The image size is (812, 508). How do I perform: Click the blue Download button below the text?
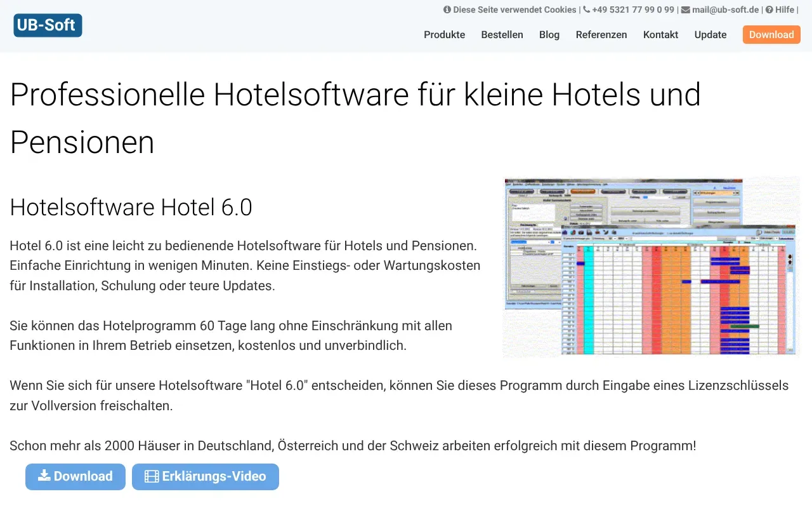75,476
